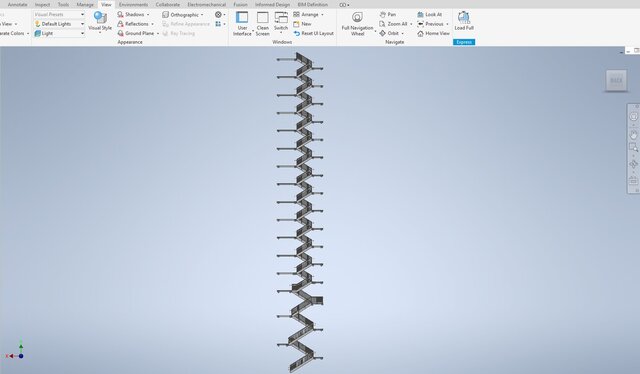Image resolution: width=640 pixels, height=374 pixels.
Task: Open the Visual Presets combo box
Action: click(59, 14)
